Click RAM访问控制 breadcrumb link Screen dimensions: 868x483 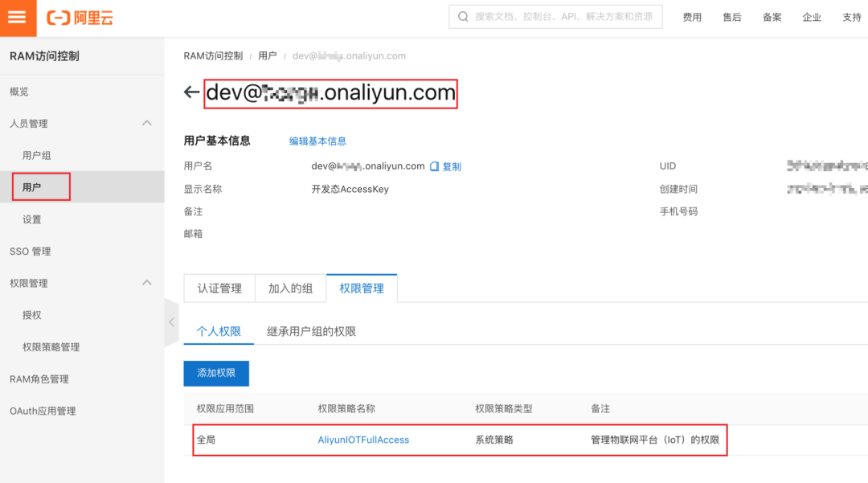pos(213,56)
